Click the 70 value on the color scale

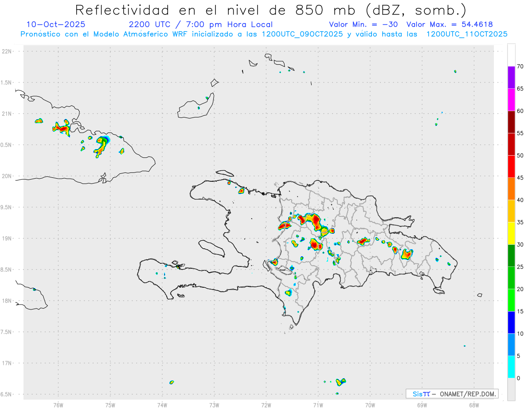[520, 67]
